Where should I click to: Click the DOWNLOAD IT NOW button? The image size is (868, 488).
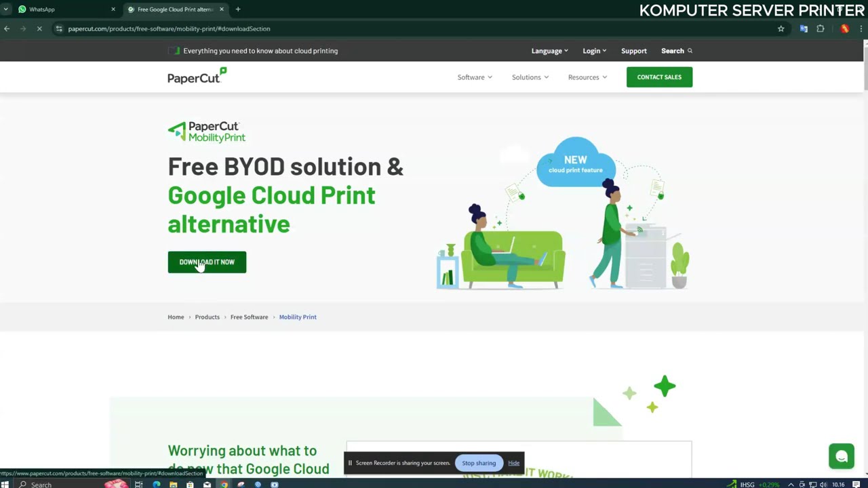207,262
